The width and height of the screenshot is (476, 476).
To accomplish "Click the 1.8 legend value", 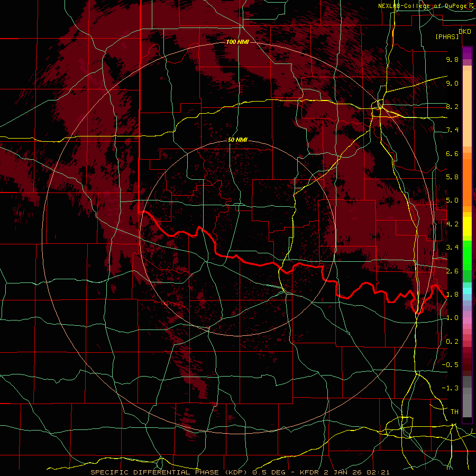I will [x=452, y=295].
